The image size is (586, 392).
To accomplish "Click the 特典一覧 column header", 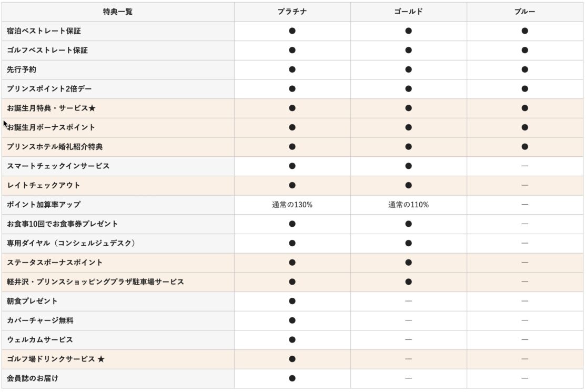I will point(118,12).
